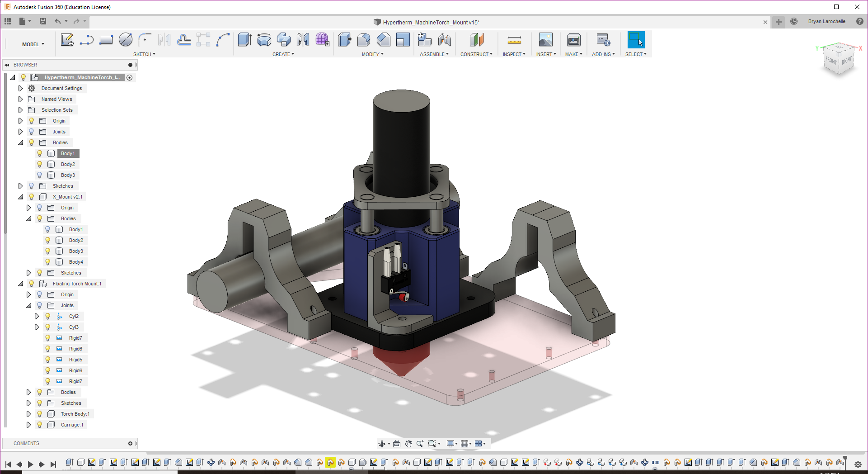The width and height of the screenshot is (868, 474).
Task: Open the MODEL workspace dropdown
Action: point(33,44)
